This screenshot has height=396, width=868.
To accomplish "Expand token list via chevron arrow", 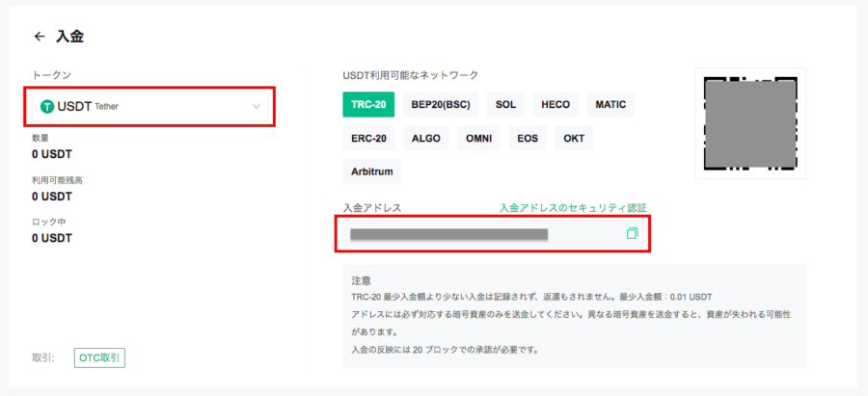I will pos(257,107).
